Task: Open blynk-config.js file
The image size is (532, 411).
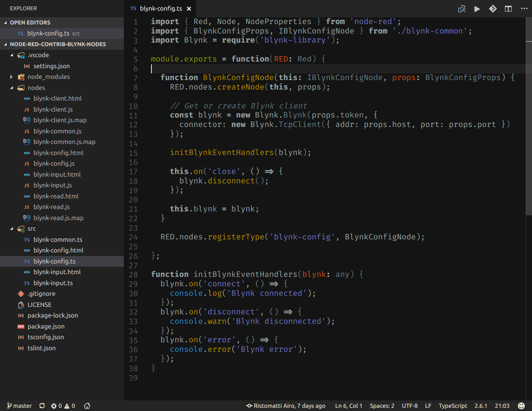Action: 62,164
